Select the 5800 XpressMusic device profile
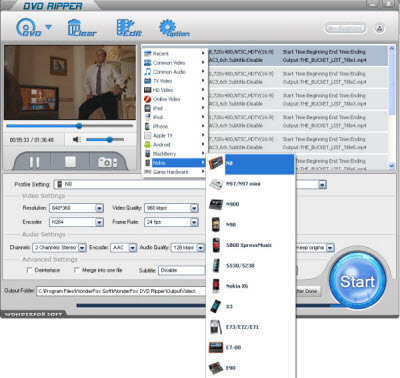400x378 pixels. pos(251,245)
